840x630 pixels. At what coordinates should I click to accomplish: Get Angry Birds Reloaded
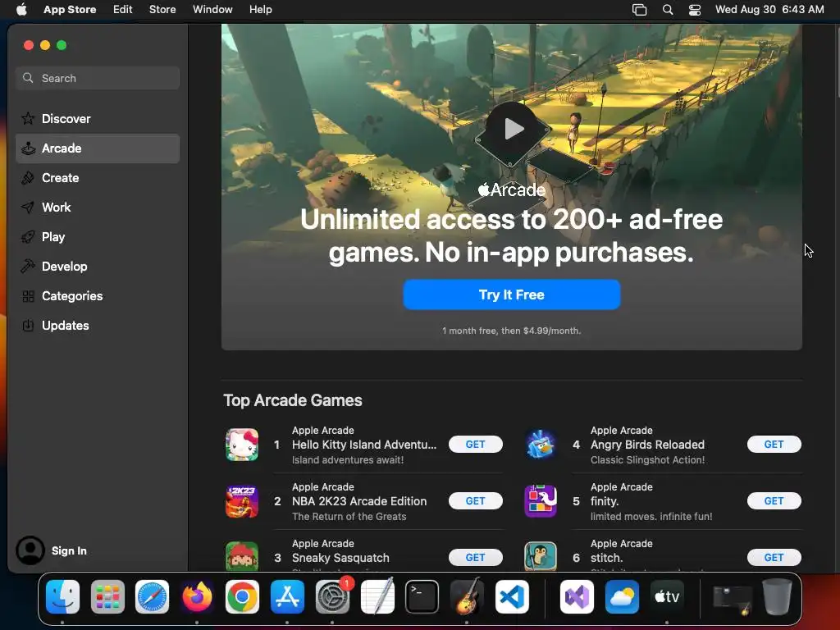(774, 444)
